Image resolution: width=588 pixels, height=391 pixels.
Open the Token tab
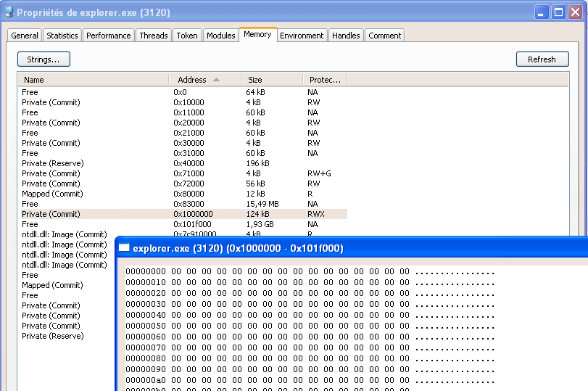tap(187, 36)
